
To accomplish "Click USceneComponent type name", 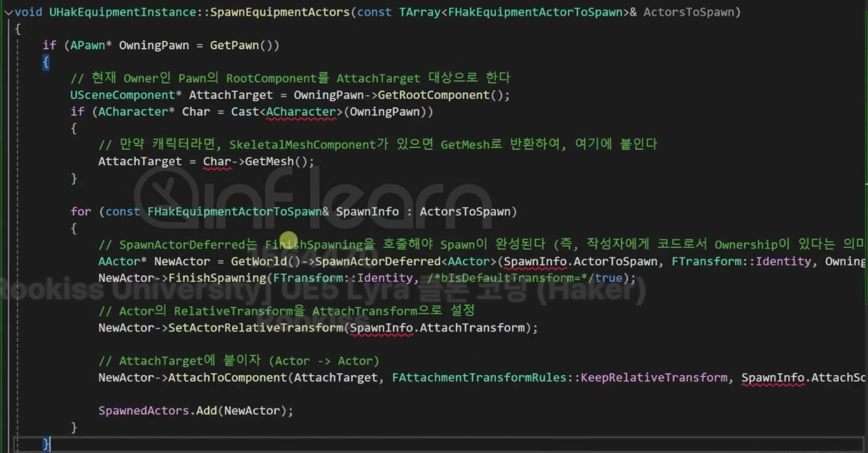I will (122, 95).
